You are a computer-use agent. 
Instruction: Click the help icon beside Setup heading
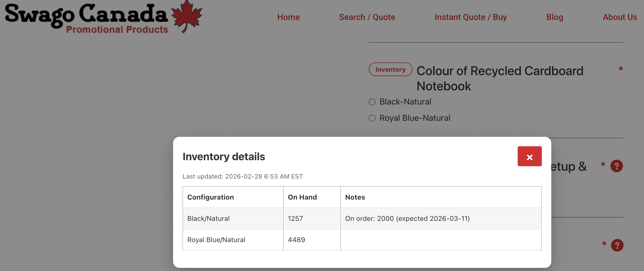(617, 166)
